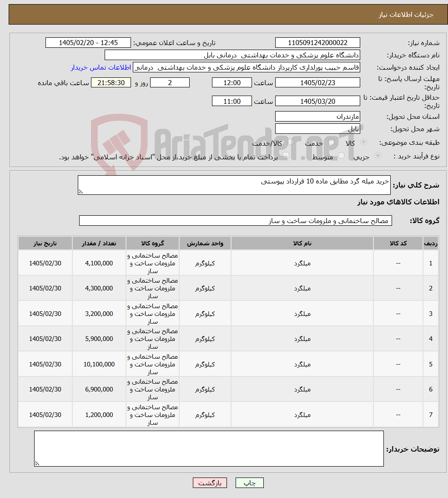The width and height of the screenshot is (448, 498).
Task: Click the response deadline time 12:00
Action: 232,82
